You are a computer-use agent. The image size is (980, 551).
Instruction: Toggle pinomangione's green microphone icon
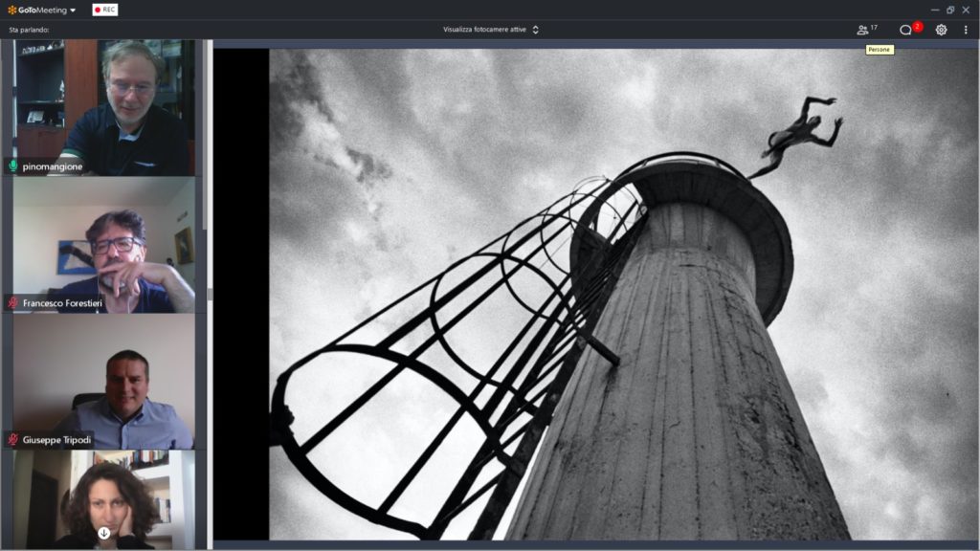pos(12,166)
